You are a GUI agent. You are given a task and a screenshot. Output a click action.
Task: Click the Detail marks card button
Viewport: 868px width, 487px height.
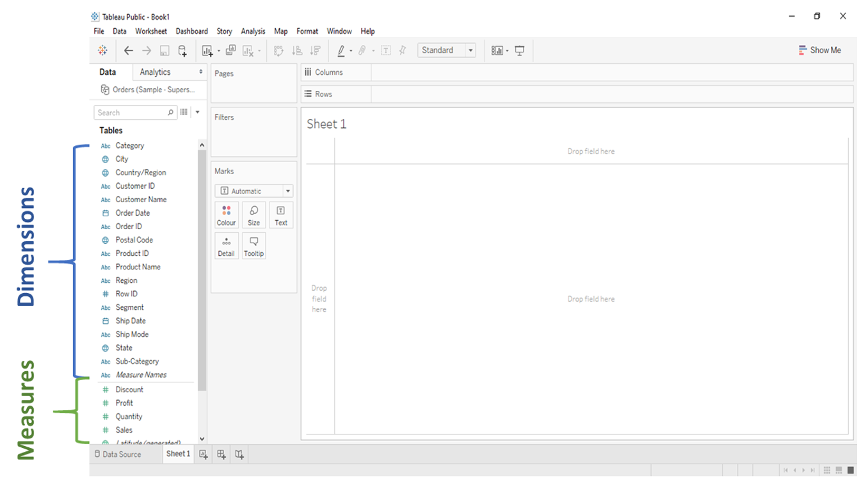227,246
